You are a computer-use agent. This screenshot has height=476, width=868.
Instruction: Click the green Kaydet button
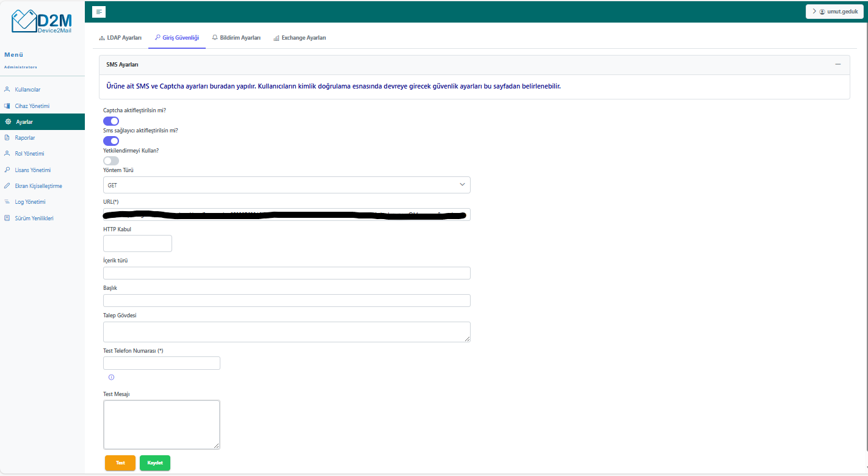(155, 463)
